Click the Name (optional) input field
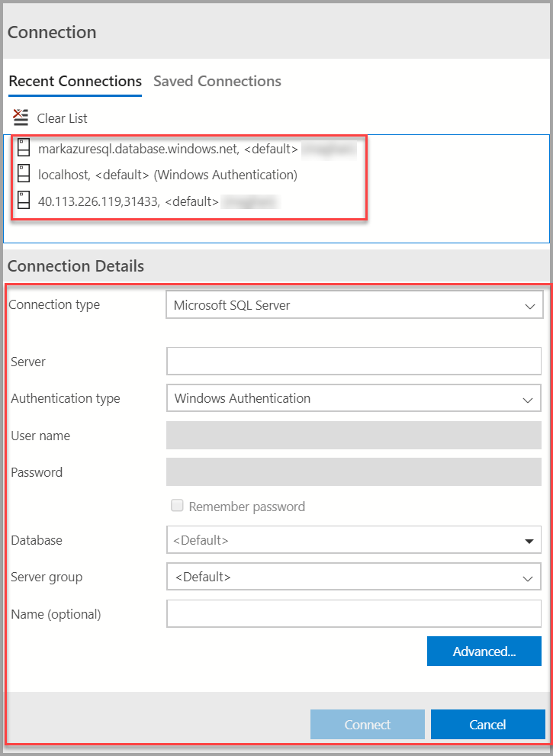The height and width of the screenshot is (756, 553). point(353,613)
